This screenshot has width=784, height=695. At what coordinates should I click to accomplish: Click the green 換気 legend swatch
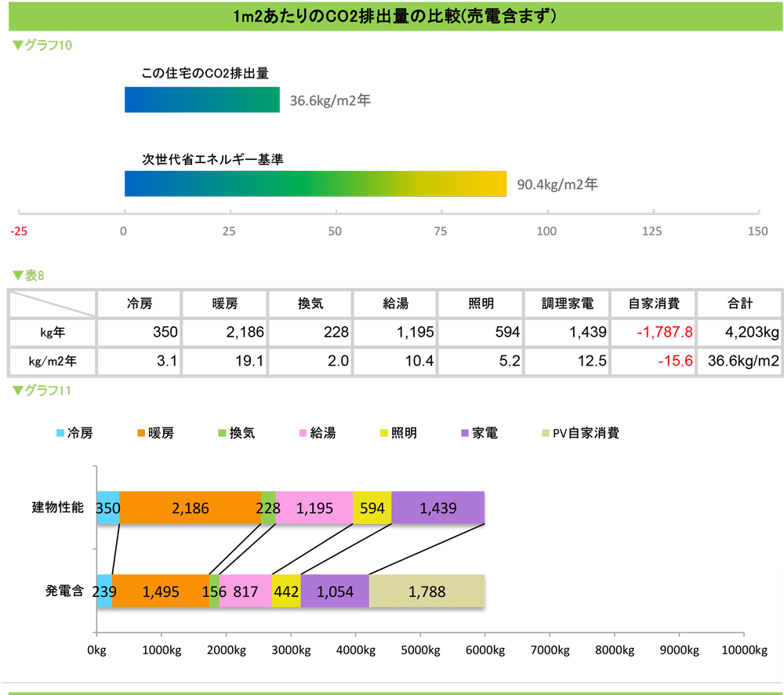222,433
